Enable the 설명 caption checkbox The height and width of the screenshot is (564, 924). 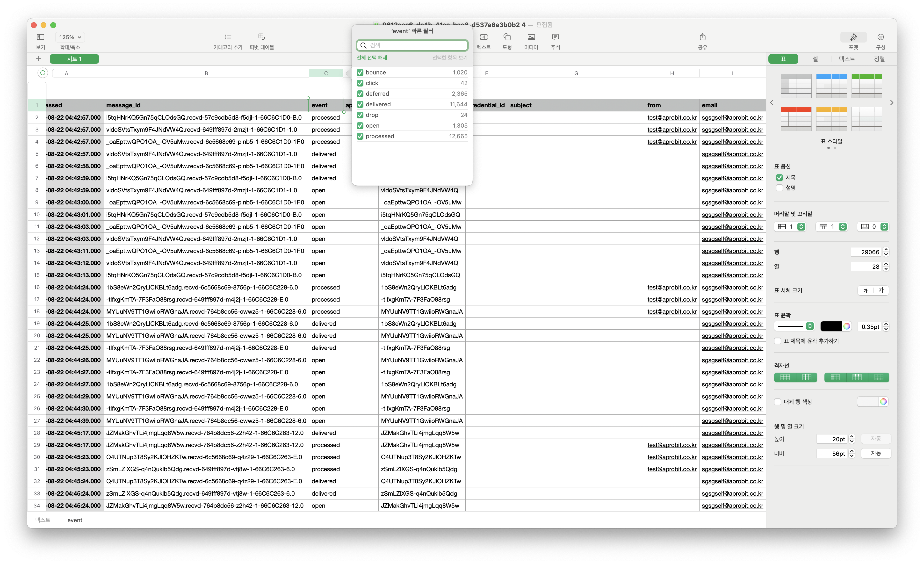tap(780, 188)
